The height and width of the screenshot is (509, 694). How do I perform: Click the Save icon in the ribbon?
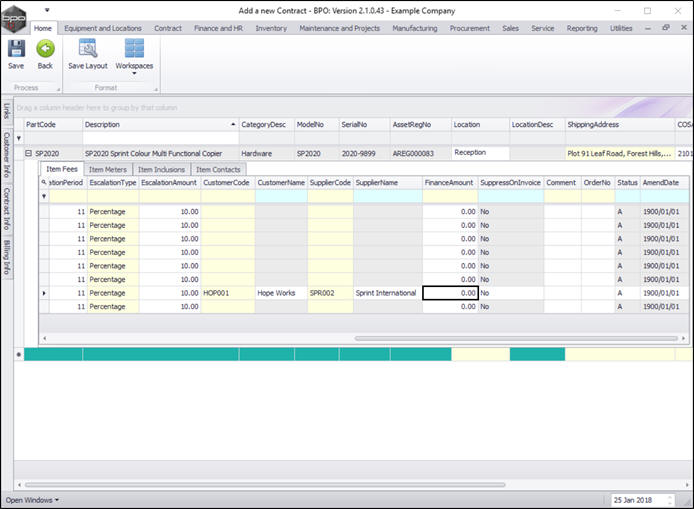[16, 49]
